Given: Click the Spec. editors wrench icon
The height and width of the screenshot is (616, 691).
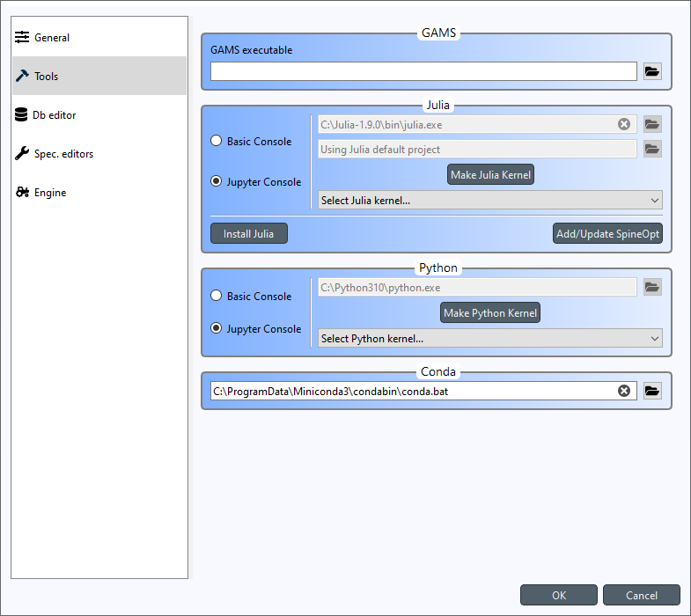Looking at the screenshot, I should (22, 153).
